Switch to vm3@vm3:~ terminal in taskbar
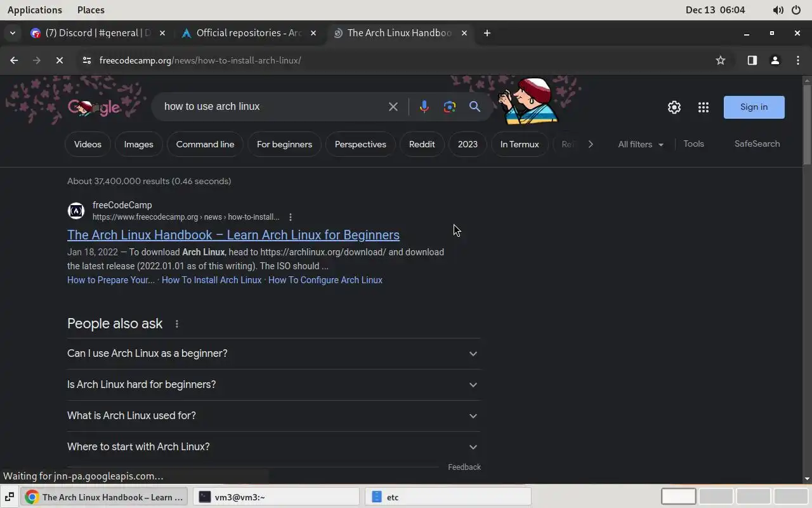Image resolution: width=812 pixels, height=508 pixels. point(277,497)
